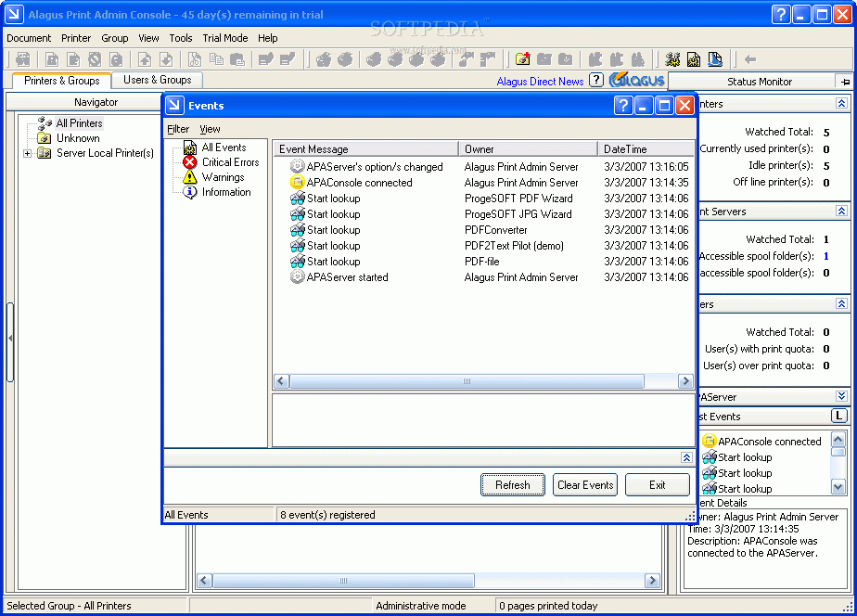The width and height of the screenshot is (857, 616).
Task: Click Last Events list scroll up arrow
Action: [x=838, y=439]
